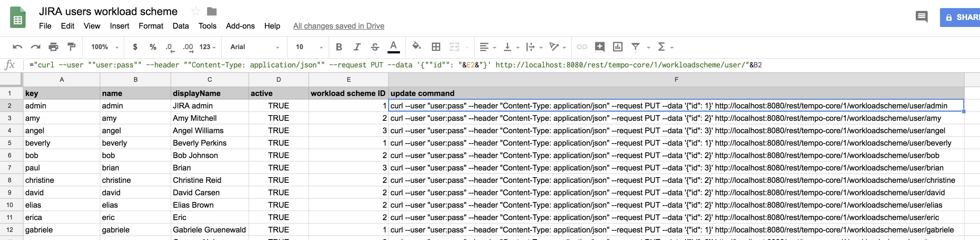This screenshot has width=980, height=240.
Task: Toggle Bold formatting
Action: click(x=339, y=47)
